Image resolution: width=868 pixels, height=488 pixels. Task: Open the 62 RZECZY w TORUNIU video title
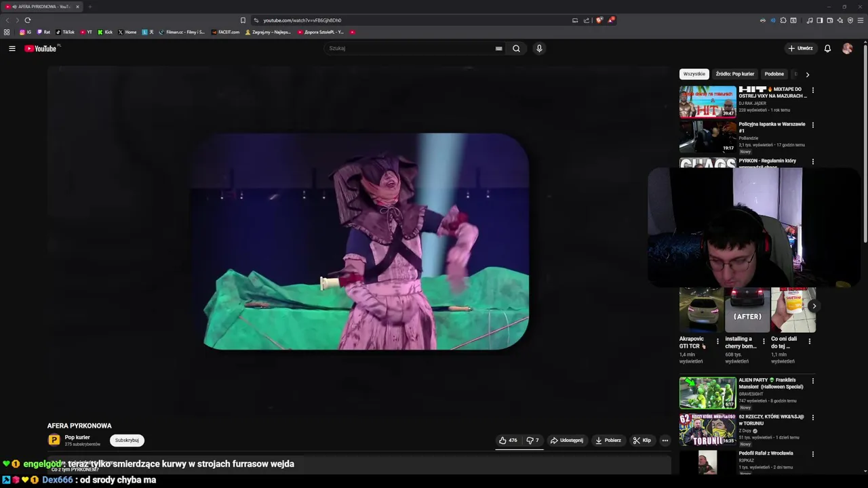[x=771, y=420]
